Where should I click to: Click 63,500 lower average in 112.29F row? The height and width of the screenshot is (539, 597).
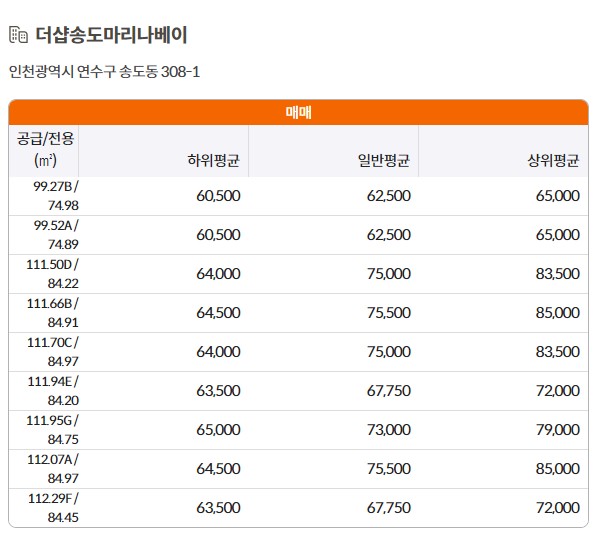[218, 508]
